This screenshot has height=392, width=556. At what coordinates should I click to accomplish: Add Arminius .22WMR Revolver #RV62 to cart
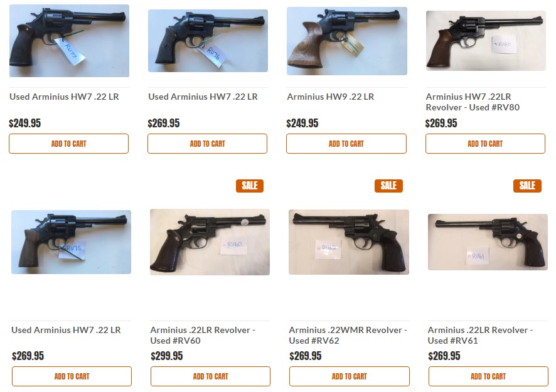coord(349,376)
